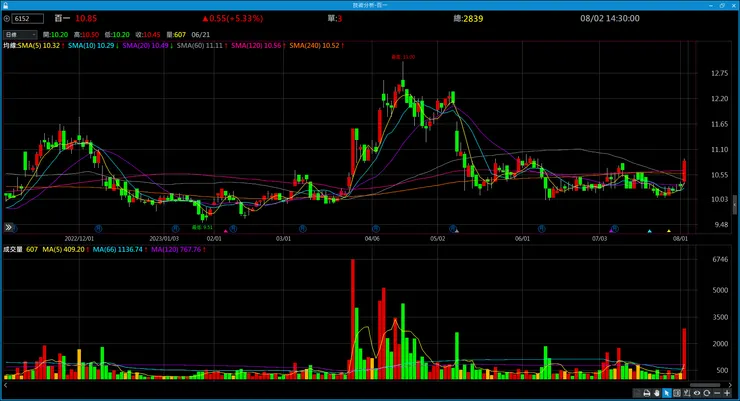Click monthly marker near 04/06 date
This screenshot has height=401, width=740.
pos(376,228)
